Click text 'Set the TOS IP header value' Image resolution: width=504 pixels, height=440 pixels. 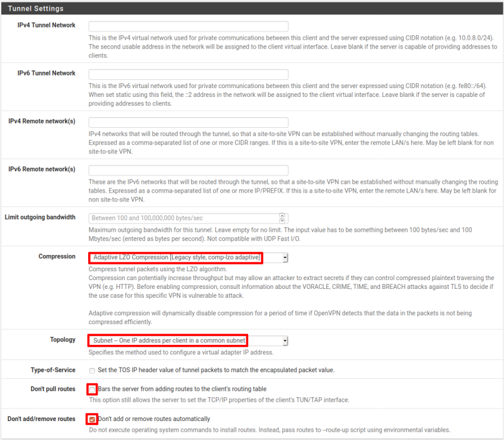(x=136, y=370)
